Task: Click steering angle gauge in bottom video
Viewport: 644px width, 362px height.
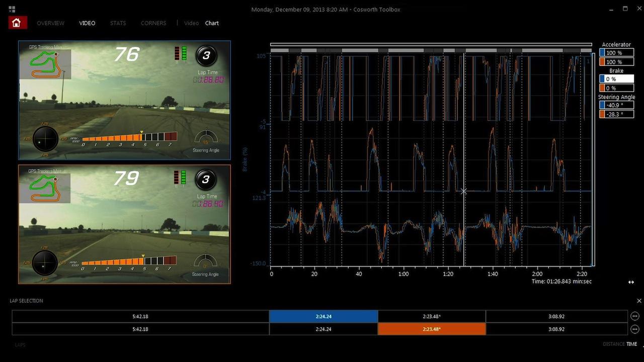Action: click(205, 263)
